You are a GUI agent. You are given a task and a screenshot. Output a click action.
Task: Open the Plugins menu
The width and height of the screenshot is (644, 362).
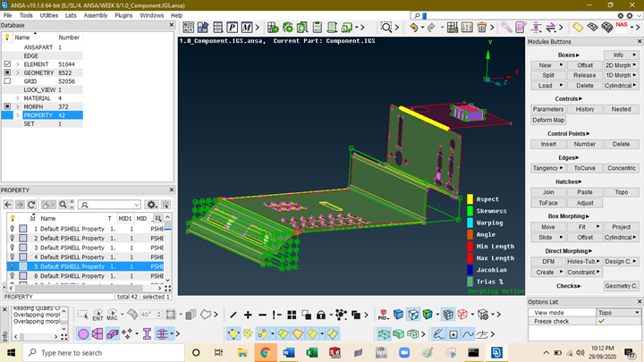tap(123, 15)
